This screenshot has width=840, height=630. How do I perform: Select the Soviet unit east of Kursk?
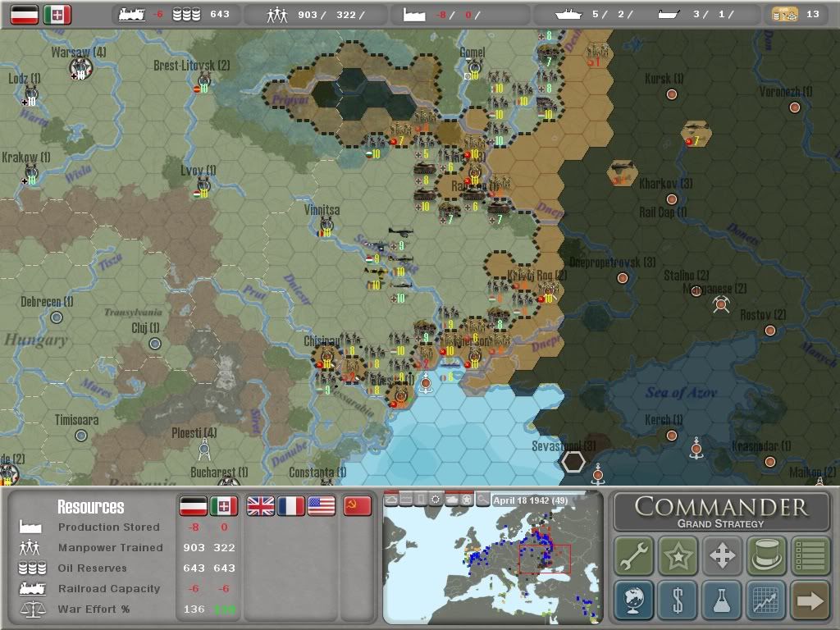click(x=696, y=134)
